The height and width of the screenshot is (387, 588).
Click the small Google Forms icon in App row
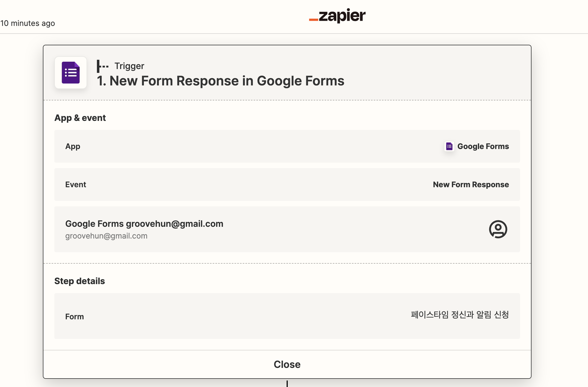click(x=449, y=146)
